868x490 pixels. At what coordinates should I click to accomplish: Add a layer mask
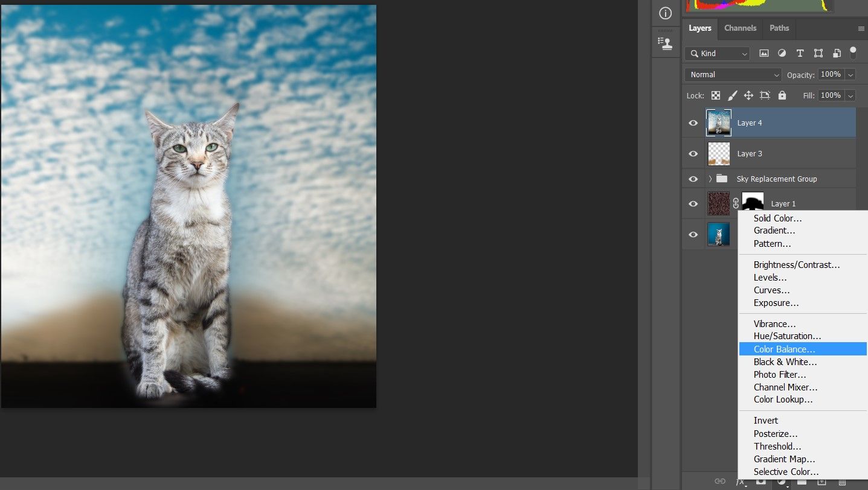click(x=761, y=482)
